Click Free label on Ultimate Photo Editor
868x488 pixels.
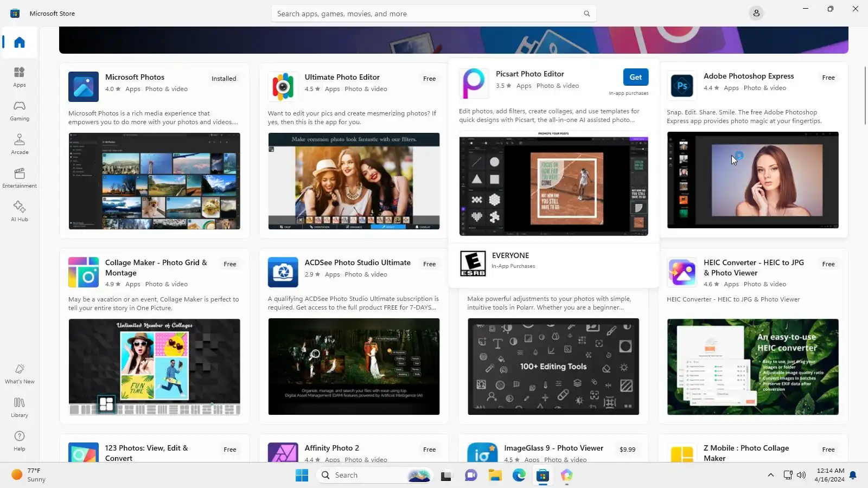[x=430, y=79]
